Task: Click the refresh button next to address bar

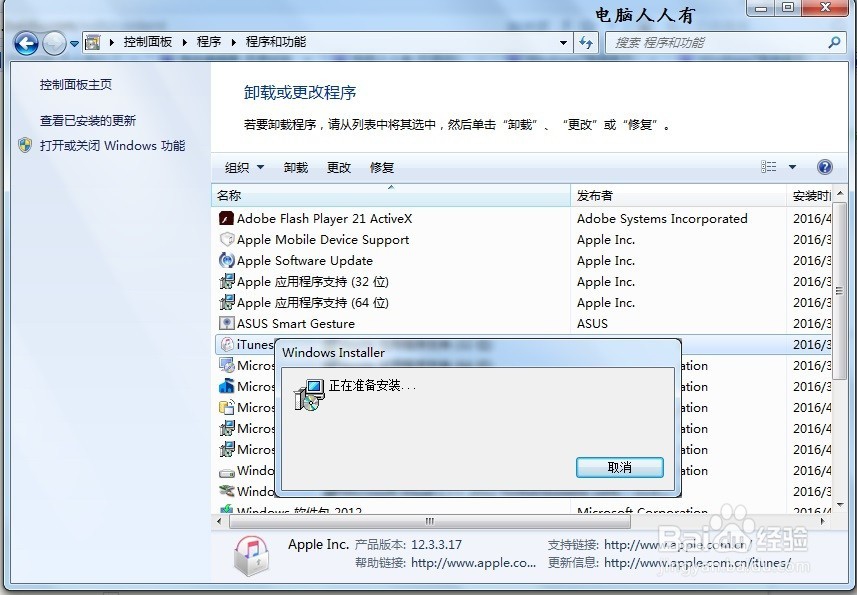Action: coord(586,43)
